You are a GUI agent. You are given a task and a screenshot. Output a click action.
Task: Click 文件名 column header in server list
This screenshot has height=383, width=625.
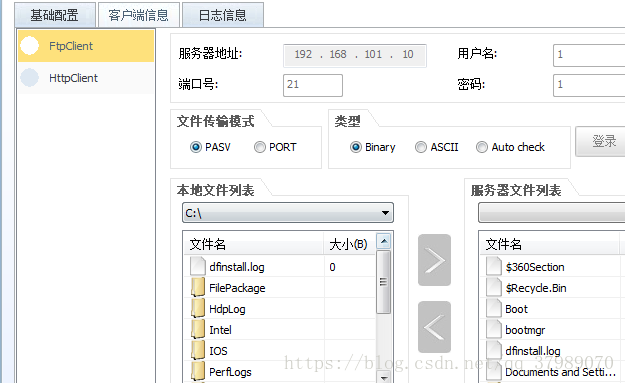tap(549, 244)
